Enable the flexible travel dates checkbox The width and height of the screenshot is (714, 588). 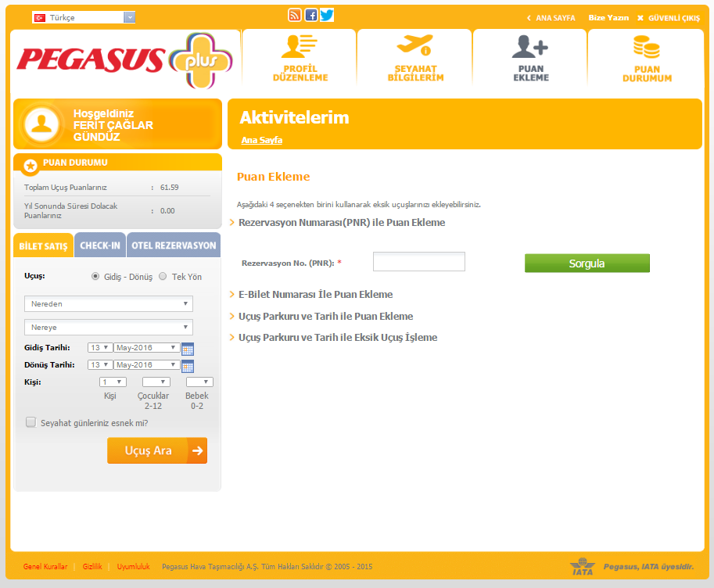[x=31, y=422]
